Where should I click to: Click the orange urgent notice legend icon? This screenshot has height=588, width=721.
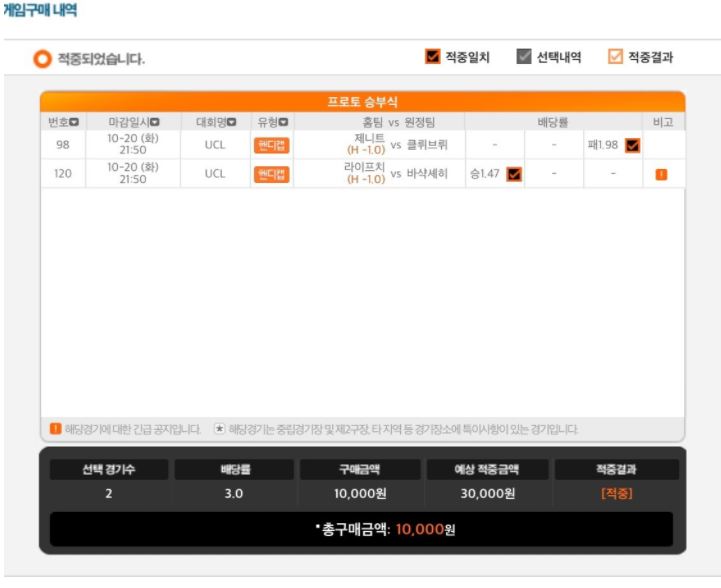pos(55,428)
